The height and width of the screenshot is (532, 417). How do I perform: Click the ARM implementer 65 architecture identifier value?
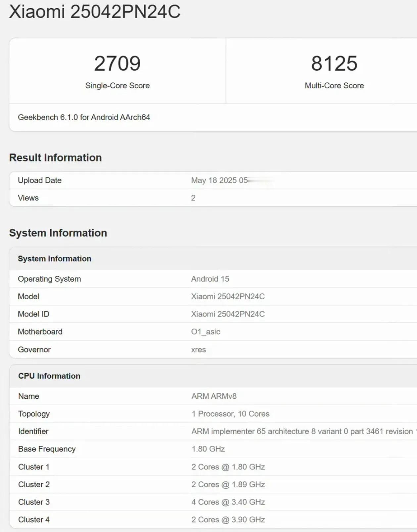click(304, 431)
